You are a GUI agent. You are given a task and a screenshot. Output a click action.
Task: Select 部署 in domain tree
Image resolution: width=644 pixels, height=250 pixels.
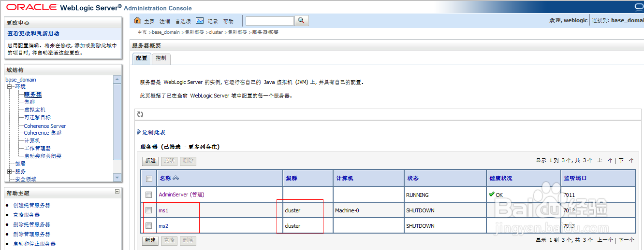point(20,164)
